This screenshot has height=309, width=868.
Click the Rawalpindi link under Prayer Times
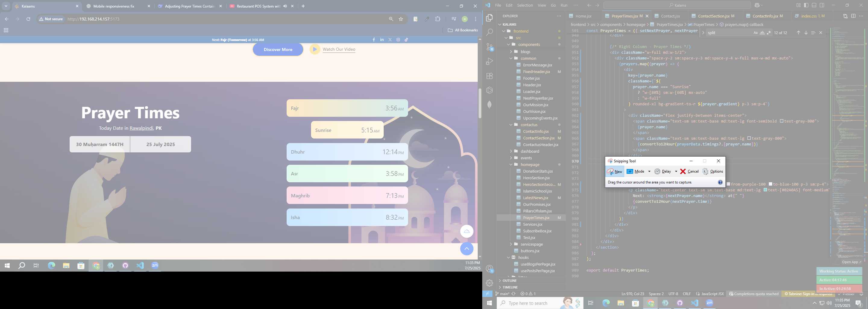point(142,128)
